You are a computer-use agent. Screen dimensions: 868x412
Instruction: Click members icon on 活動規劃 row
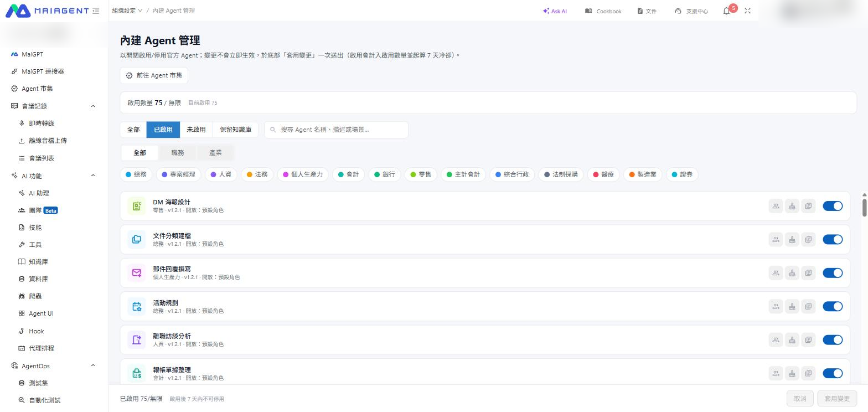click(x=776, y=307)
